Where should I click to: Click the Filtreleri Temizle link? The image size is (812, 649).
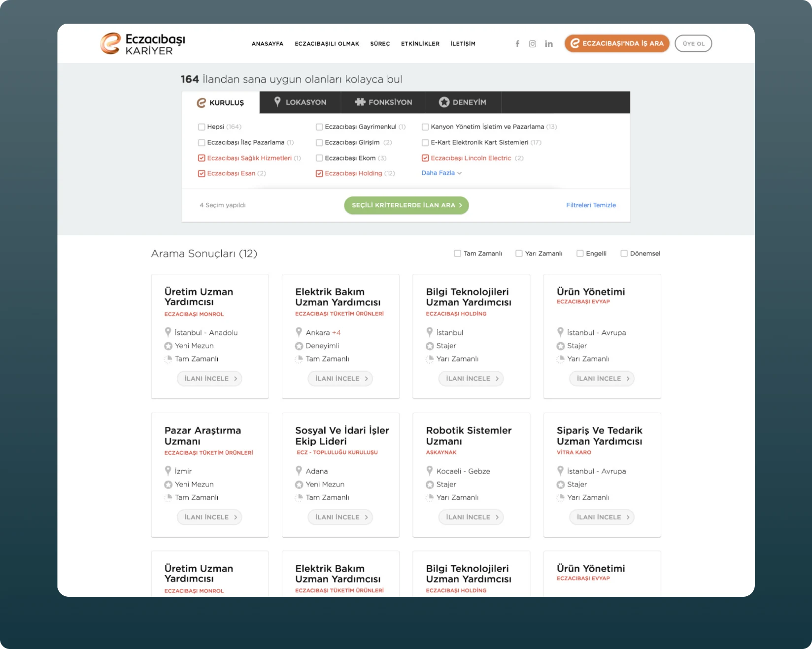tap(591, 205)
